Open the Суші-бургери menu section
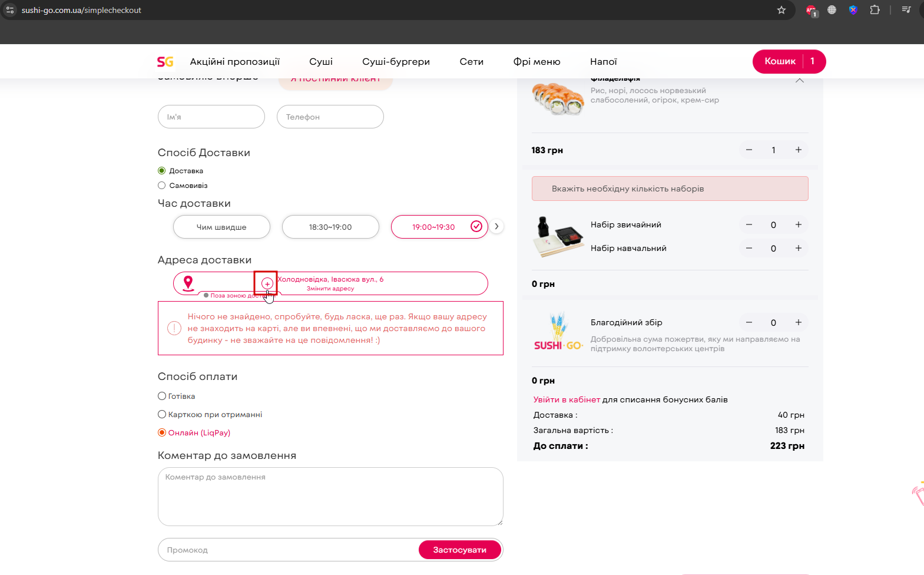Image resolution: width=924 pixels, height=575 pixels. pos(396,62)
